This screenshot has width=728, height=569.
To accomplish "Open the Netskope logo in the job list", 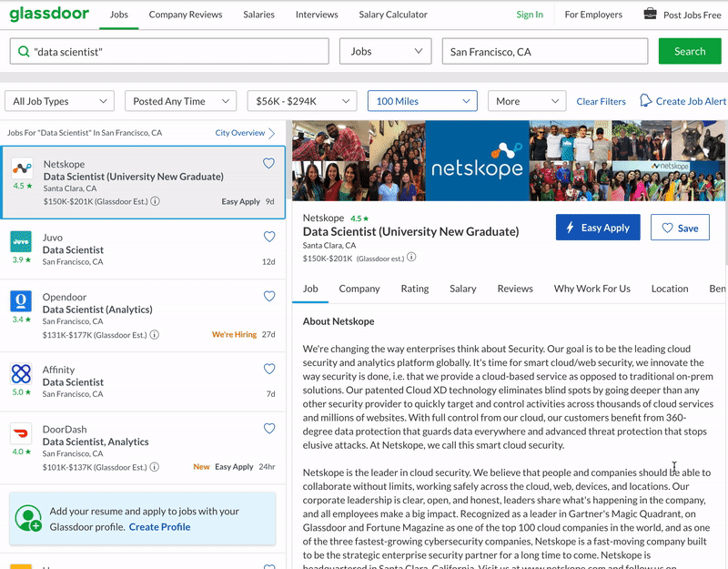I will [x=22, y=168].
